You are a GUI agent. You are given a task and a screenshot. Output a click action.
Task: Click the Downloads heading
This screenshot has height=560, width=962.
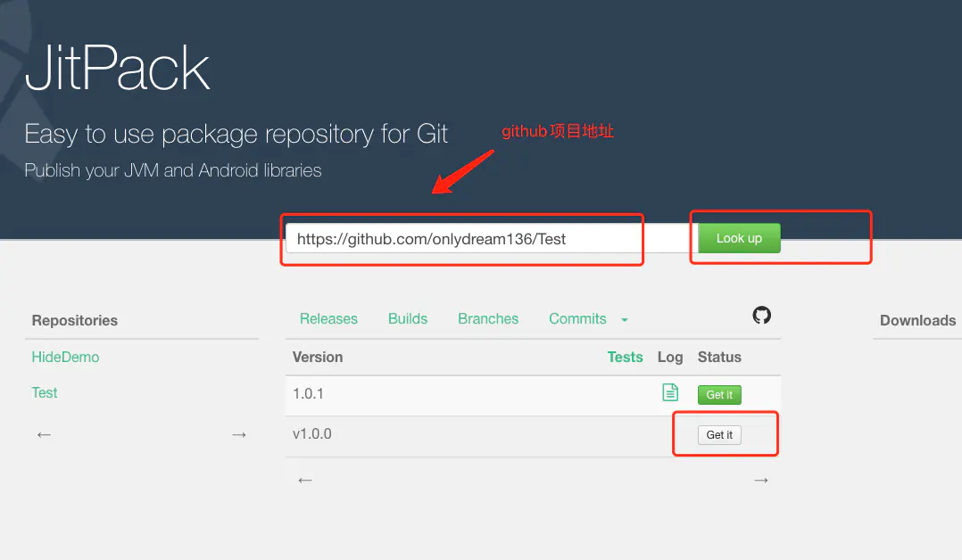[x=917, y=320]
